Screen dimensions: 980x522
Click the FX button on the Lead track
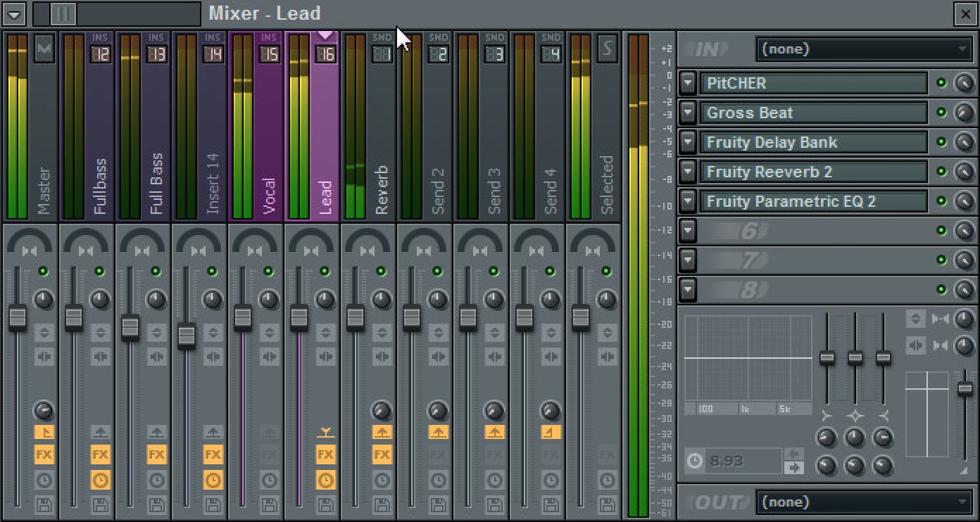325,455
